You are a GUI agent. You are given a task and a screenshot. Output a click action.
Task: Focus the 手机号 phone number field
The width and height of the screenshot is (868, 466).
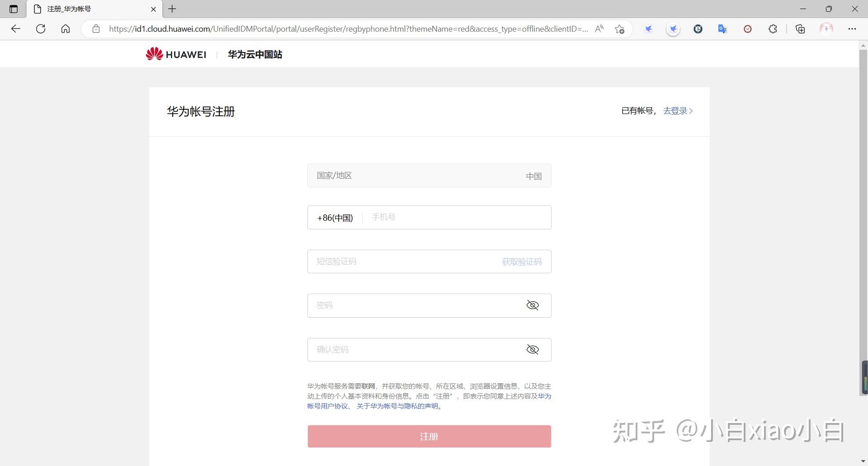pyautogui.click(x=457, y=217)
